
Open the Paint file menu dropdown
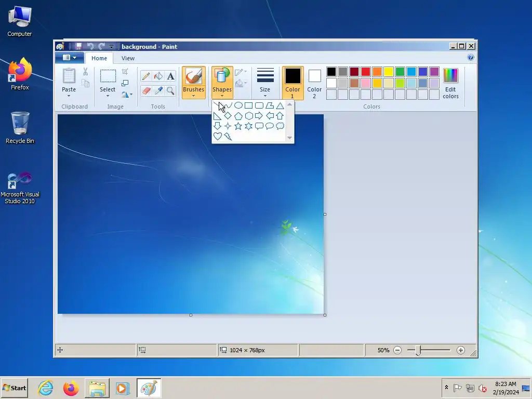point(70,58)
